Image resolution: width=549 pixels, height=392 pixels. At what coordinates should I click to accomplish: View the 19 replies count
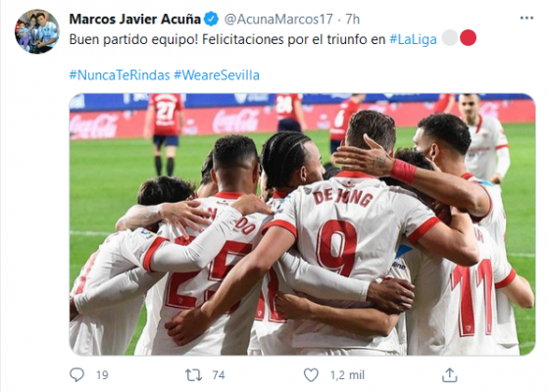[102, 375]
